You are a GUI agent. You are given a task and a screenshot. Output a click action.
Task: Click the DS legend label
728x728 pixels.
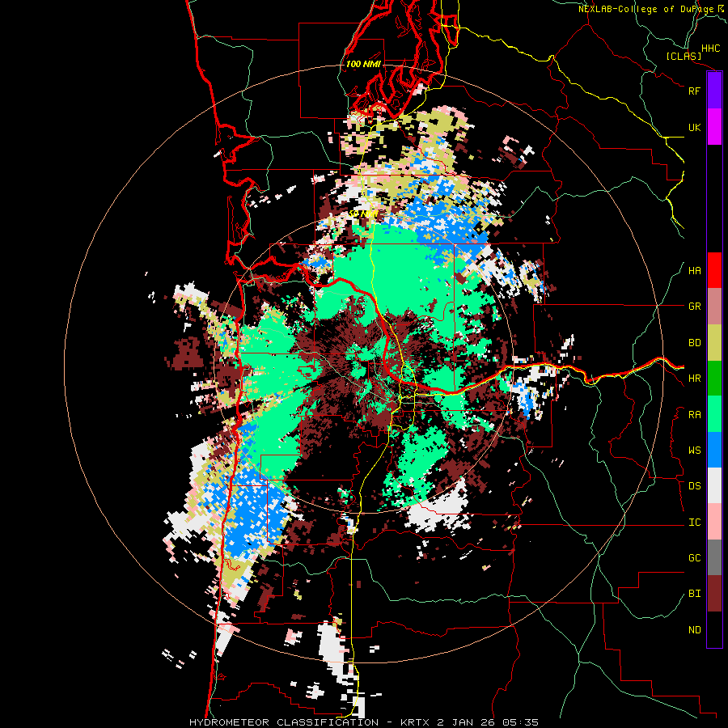click(694, 486)
